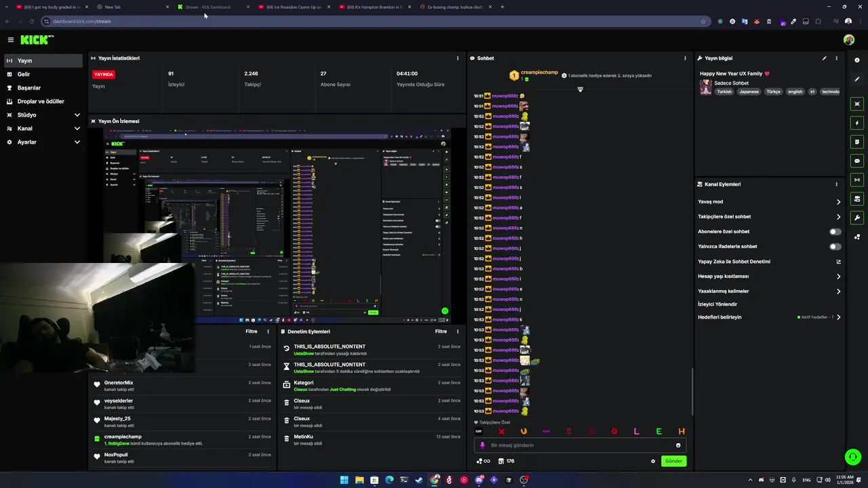
Task: Open the hamburger menu beside Kick logo
Action: [x=10, y=40]
